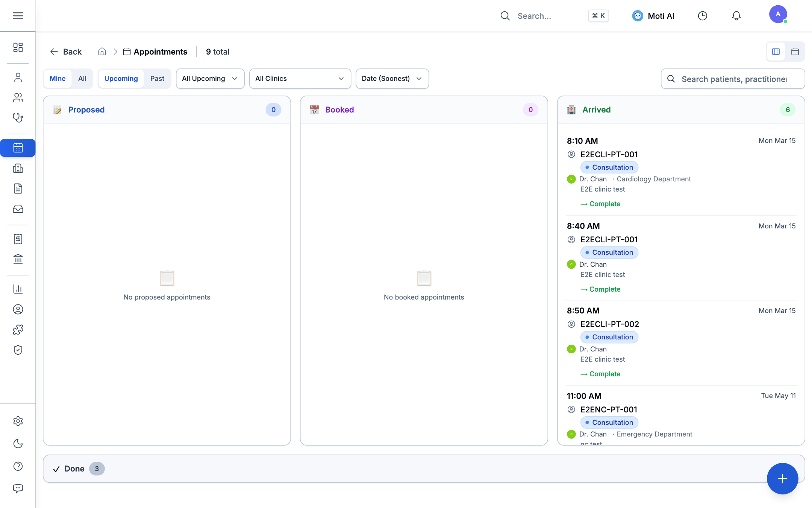Select the Upcoming tab
This screenshot has width=812, height=508.
point(121,78)
